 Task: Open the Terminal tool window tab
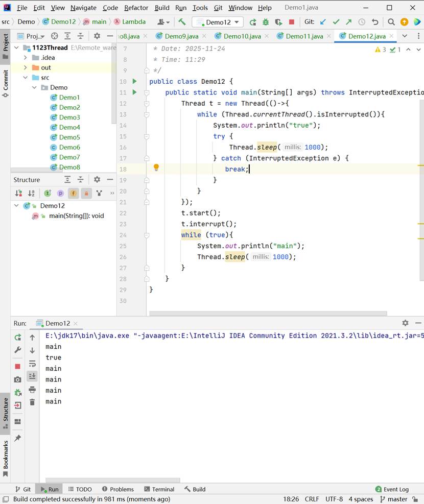coord(159,489)
